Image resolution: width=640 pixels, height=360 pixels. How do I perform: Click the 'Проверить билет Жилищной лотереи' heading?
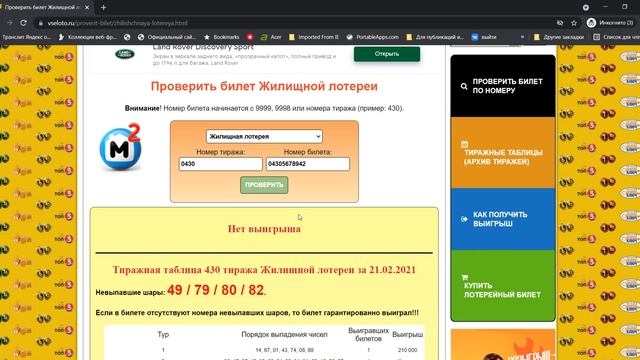[x=264, y=87]
